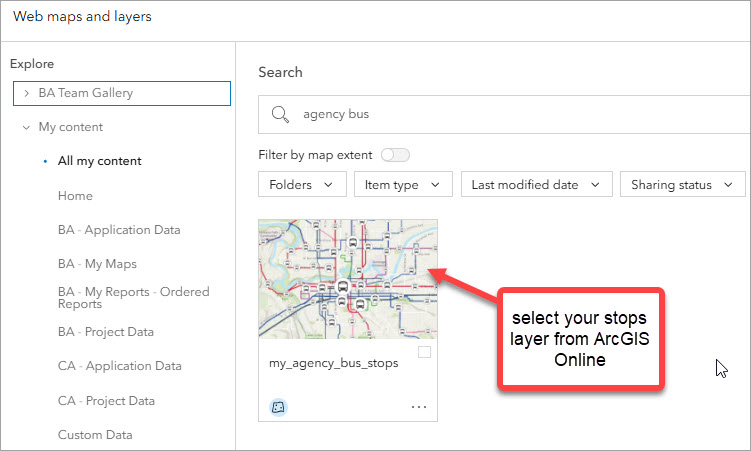
Task: Open the Last modified date dropdown
Action: tap(536, 184)
